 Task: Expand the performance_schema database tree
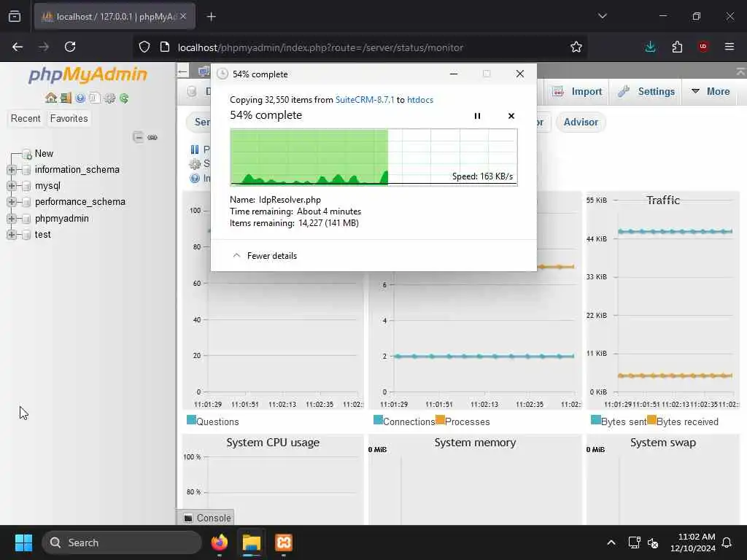pyautogui.click(x=12, y=203)
